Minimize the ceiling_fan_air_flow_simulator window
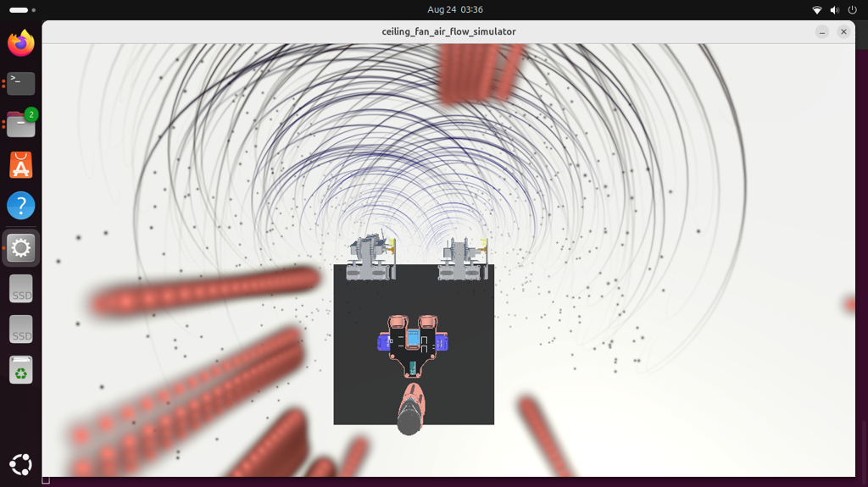Viewport: 868px width, 487px height. pos(822,32)
